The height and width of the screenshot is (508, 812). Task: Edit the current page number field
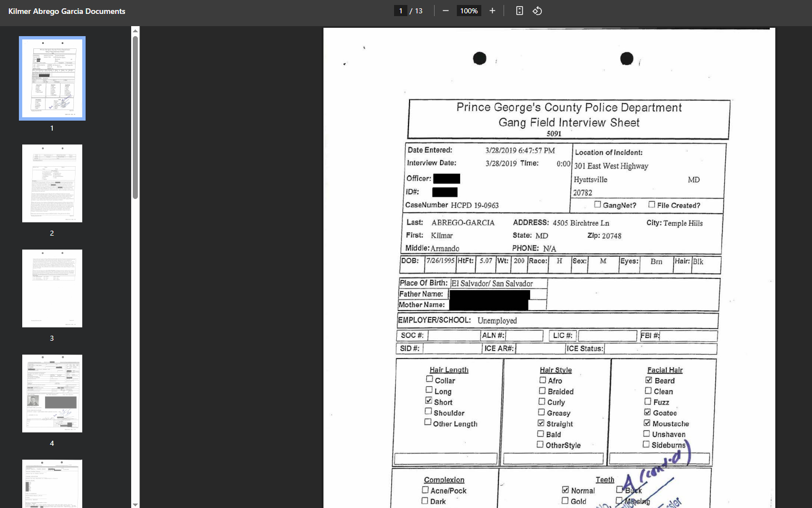pos(401,11)
